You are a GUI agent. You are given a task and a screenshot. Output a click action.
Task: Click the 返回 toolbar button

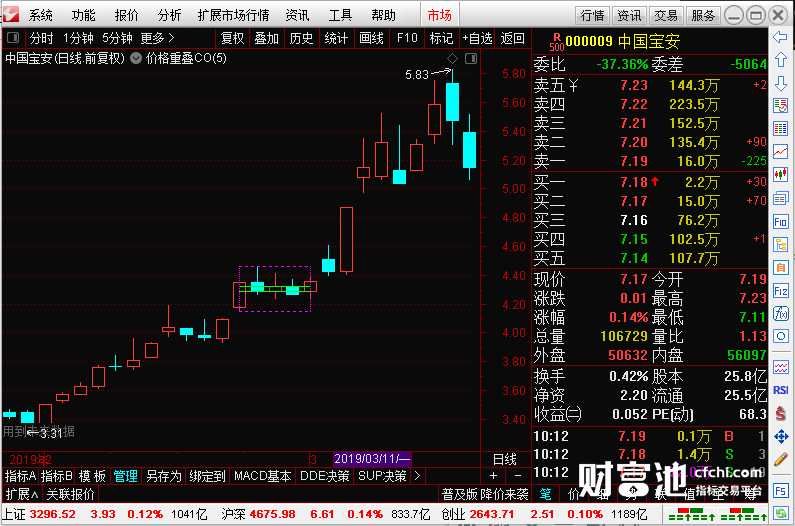coord(513,38)
